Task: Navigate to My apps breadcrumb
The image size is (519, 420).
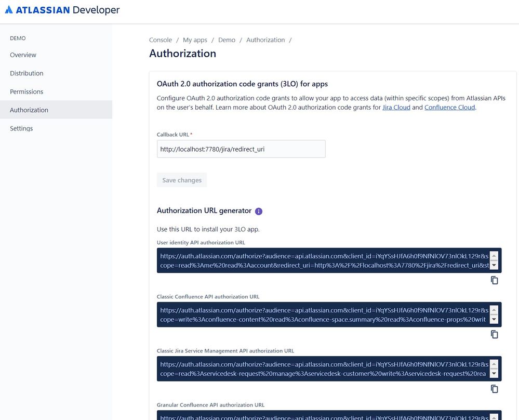Action: tap(195, 40)
